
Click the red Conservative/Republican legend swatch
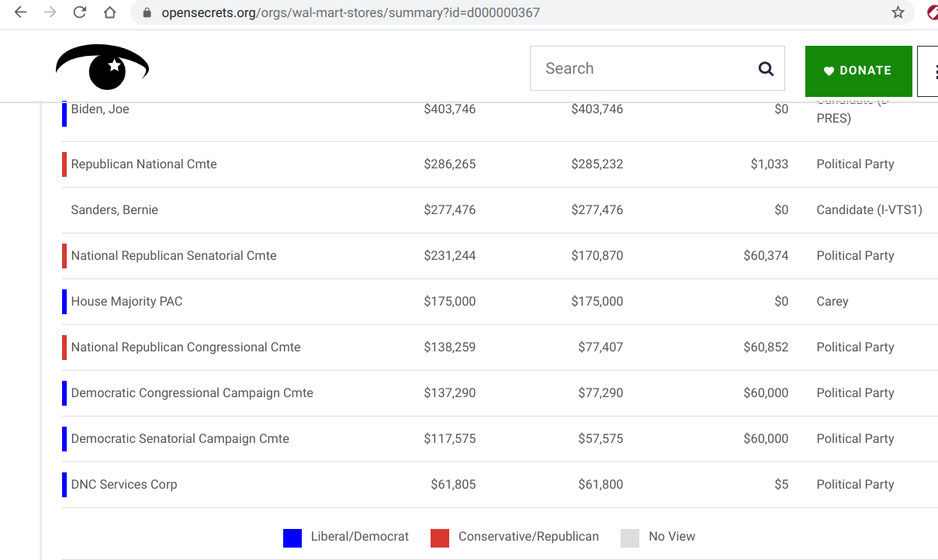(x=440, y=538)
